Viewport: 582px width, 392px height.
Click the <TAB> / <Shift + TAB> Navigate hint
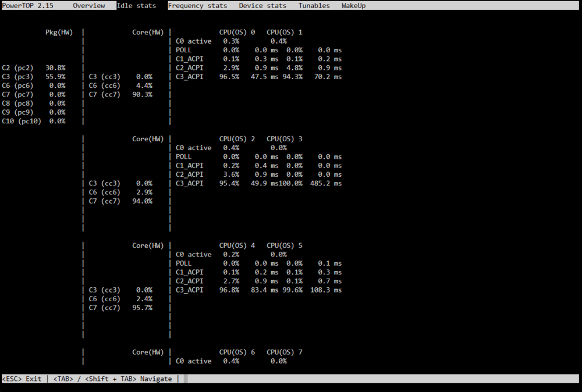pyautogui.click(x=113, y=379)
